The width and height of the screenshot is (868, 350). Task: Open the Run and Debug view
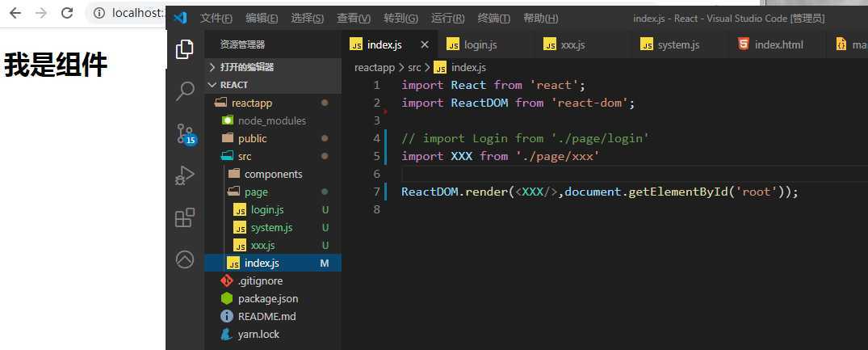click(184, 175)
